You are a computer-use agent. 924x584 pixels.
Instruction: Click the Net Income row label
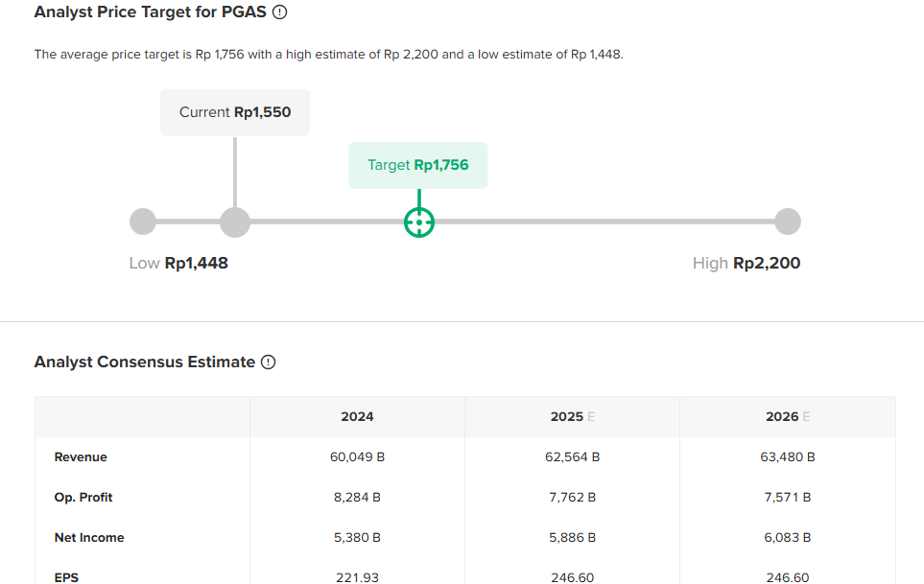(89, 538)
